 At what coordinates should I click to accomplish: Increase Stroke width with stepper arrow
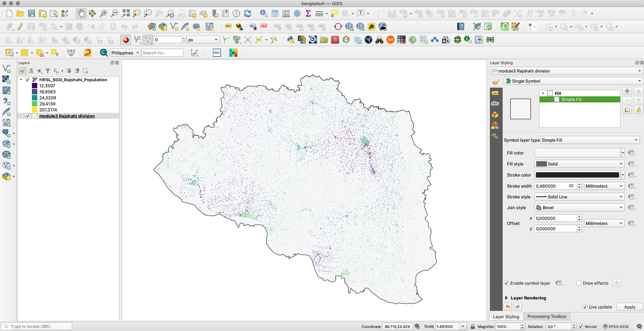click(x=579, y=184)
